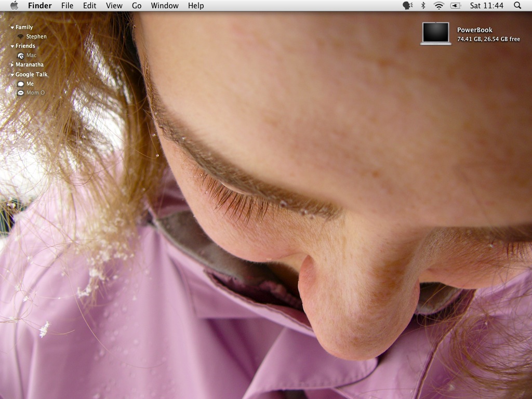
Task: Click the Bluetooth status icon
Action: (423, 5)
